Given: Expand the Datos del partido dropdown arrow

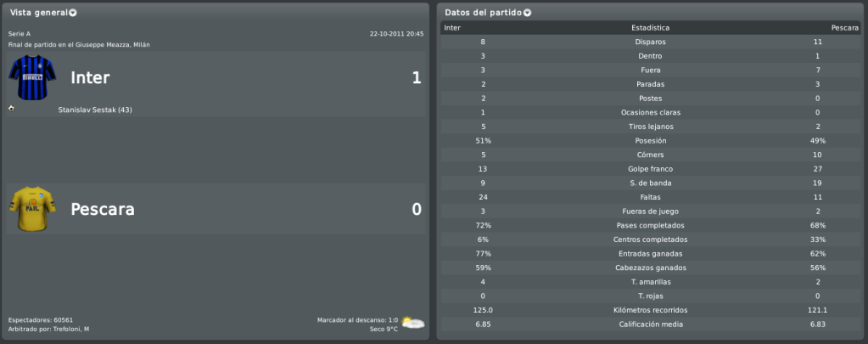Looking at the screenshot, I should coord(527,13).
